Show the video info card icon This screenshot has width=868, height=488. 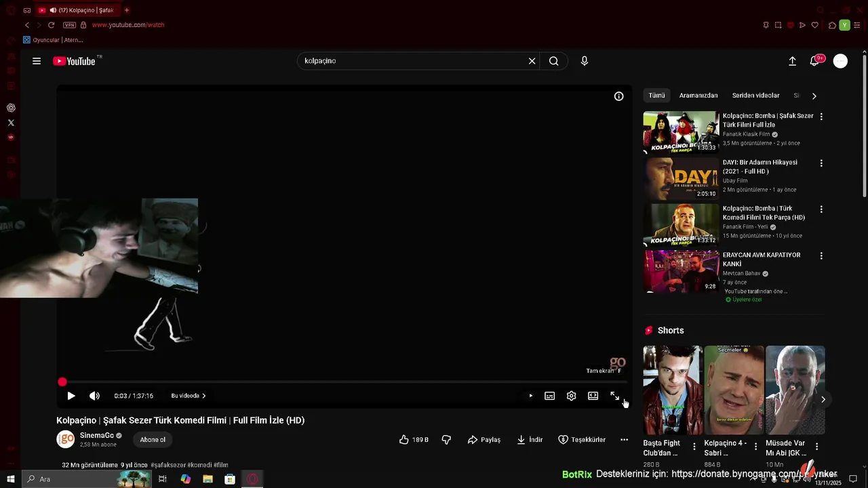click(618, 96)
